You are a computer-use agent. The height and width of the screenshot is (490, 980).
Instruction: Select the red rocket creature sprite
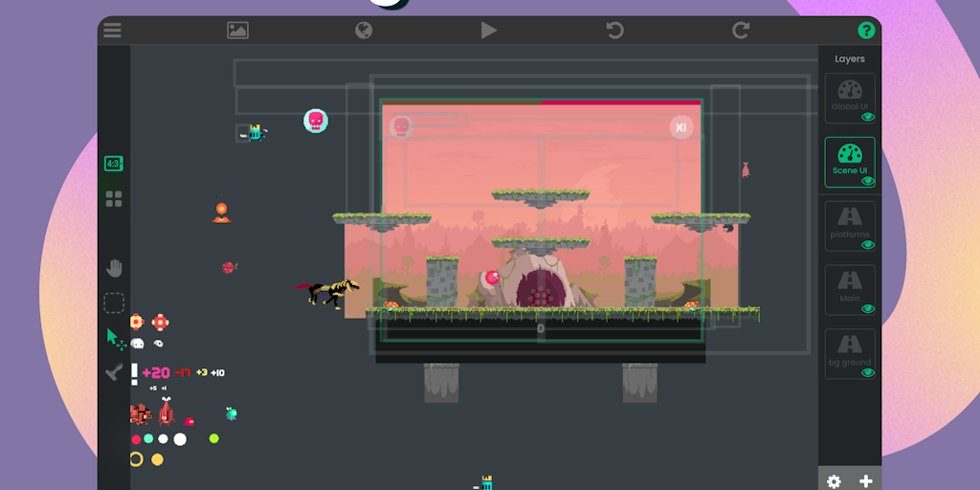pyautogui.click(x=166, y=412)
